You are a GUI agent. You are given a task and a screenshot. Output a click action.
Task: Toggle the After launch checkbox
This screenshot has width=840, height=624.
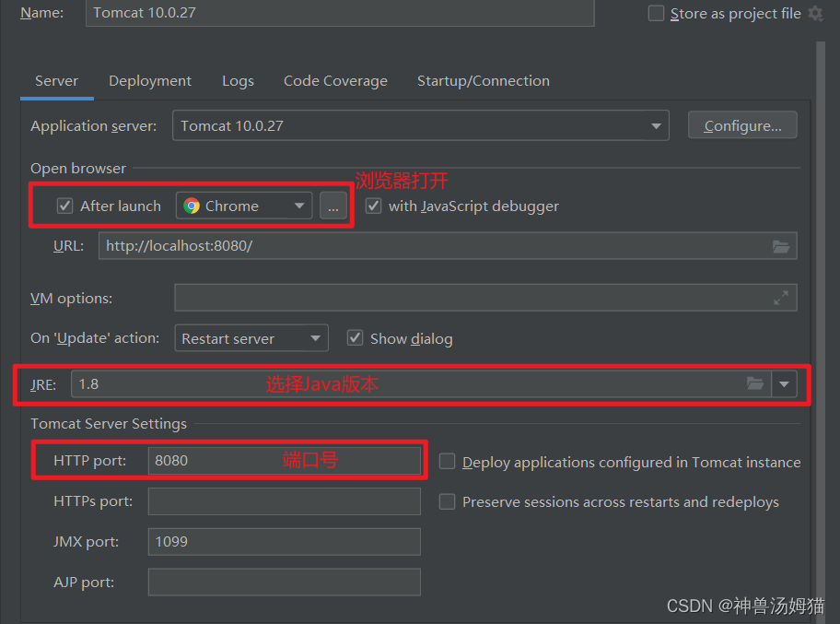click(64, 206)
